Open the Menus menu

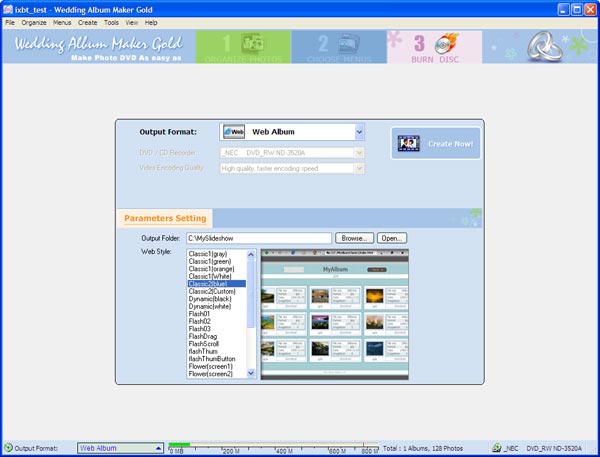(x=62, y=23)
